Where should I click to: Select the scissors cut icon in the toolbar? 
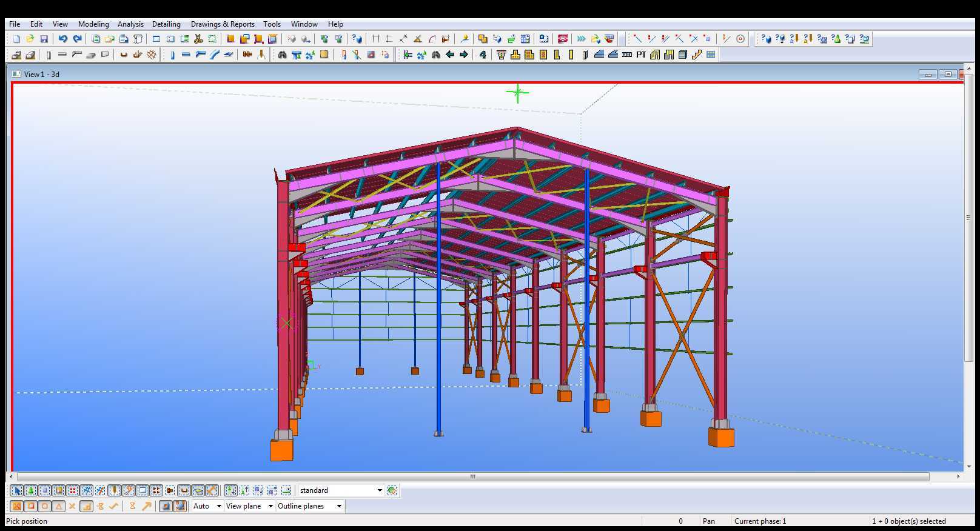coord(198,39)
